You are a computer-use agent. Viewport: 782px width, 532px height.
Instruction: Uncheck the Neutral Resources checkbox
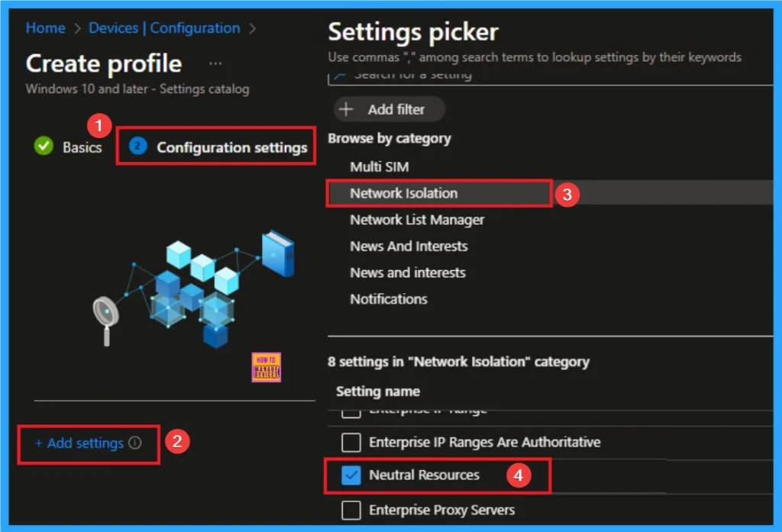351,476
